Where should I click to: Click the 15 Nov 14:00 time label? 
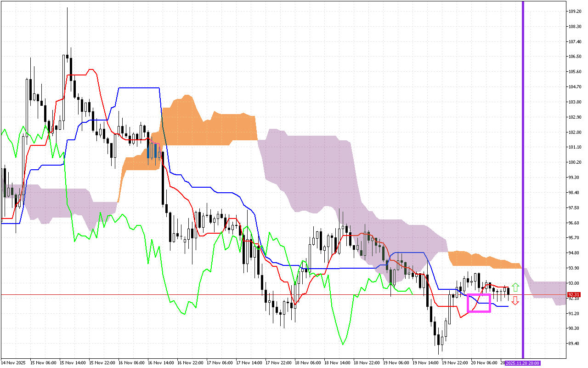click(x=73, y=363)
